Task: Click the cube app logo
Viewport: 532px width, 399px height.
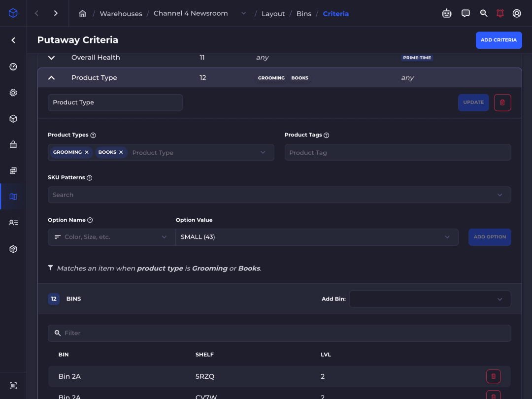Action: [13, 13]
